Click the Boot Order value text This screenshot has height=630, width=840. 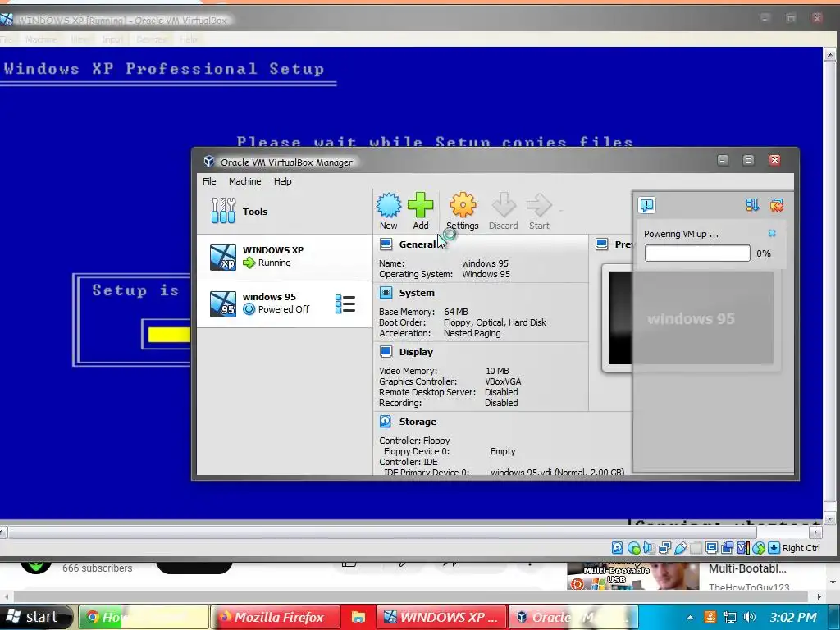tap(495, 322)
